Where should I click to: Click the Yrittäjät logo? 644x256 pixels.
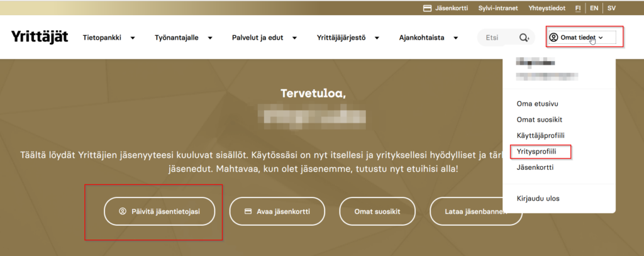(39, 37)
